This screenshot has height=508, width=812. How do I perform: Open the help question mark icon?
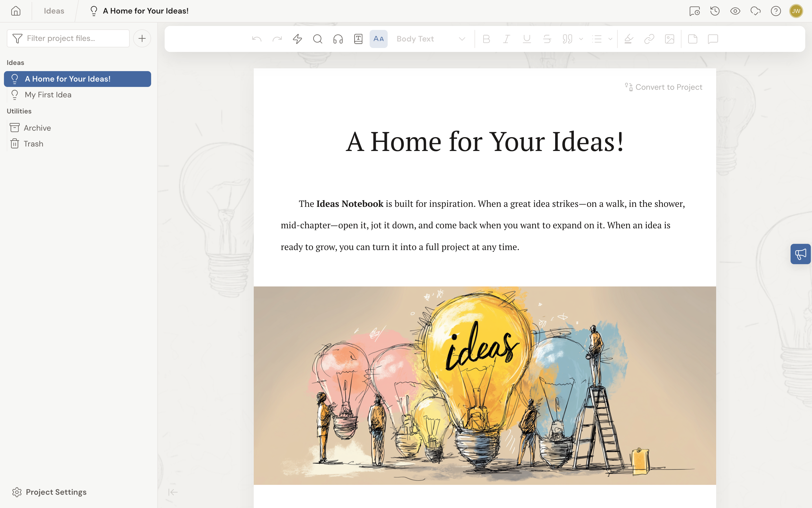coord(776,11)
